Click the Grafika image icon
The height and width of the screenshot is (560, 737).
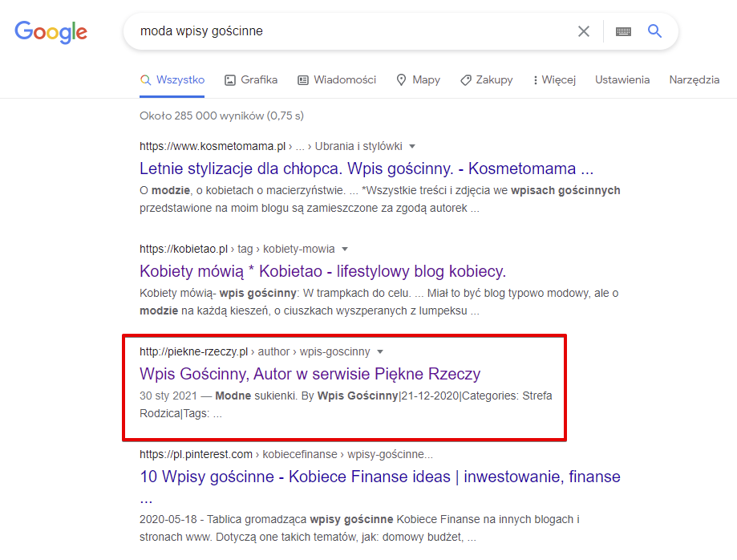(230, 80)
